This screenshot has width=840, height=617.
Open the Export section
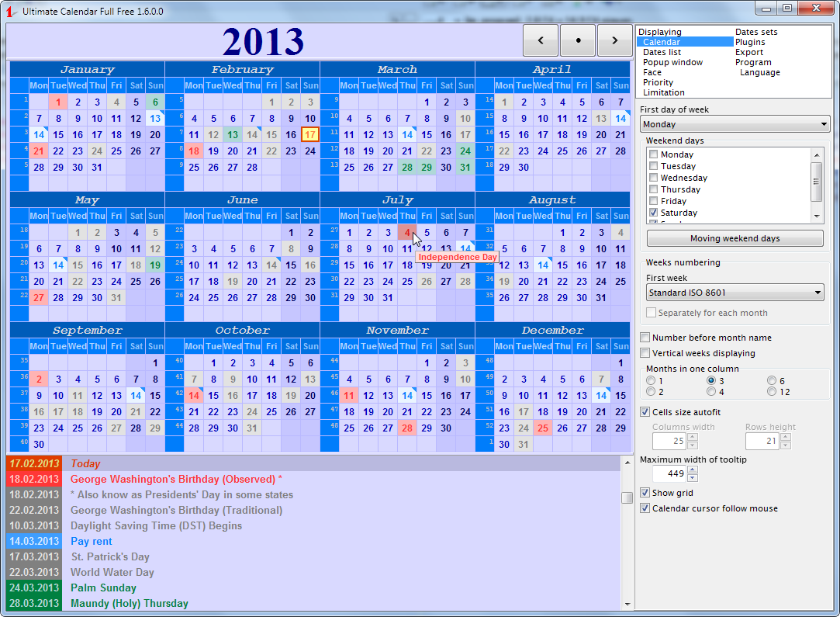click(x=749, y=53)
